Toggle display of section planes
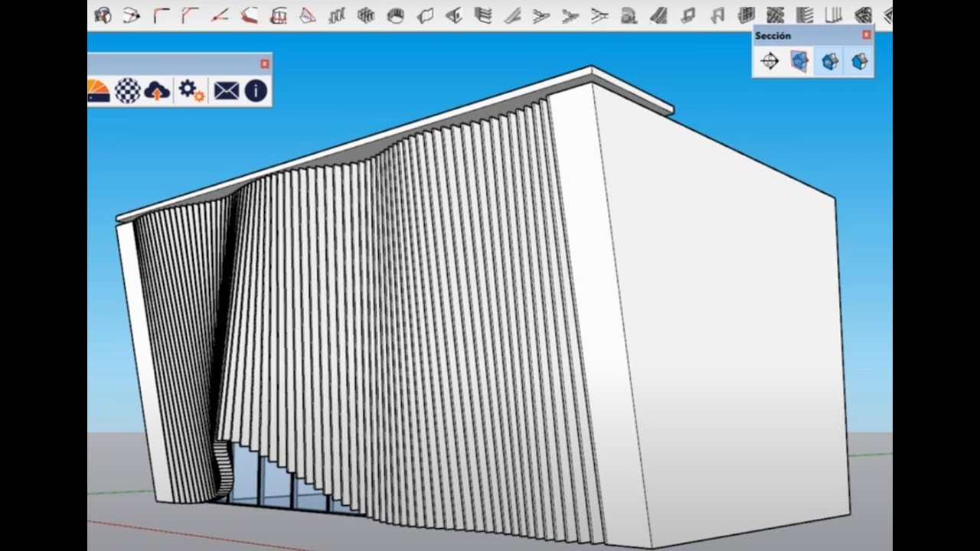The width and height of the screenshot is (980, 551). point(800,61)
